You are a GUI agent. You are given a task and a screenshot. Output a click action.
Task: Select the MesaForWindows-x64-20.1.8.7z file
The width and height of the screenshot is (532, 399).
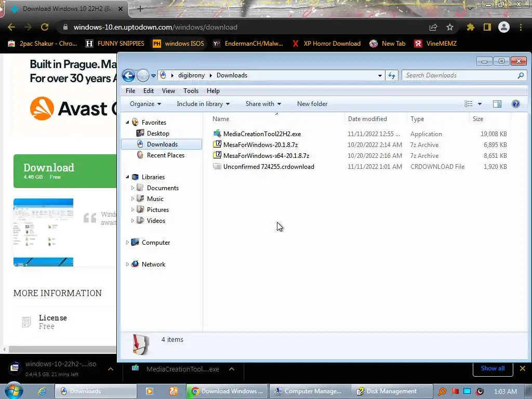coord(266,155)
